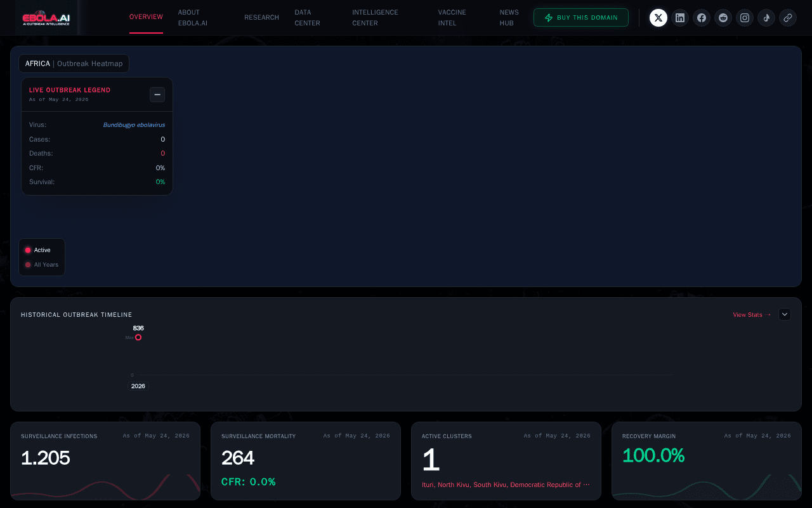Click the Surveillance Mortality value 264

coord(238,458)
